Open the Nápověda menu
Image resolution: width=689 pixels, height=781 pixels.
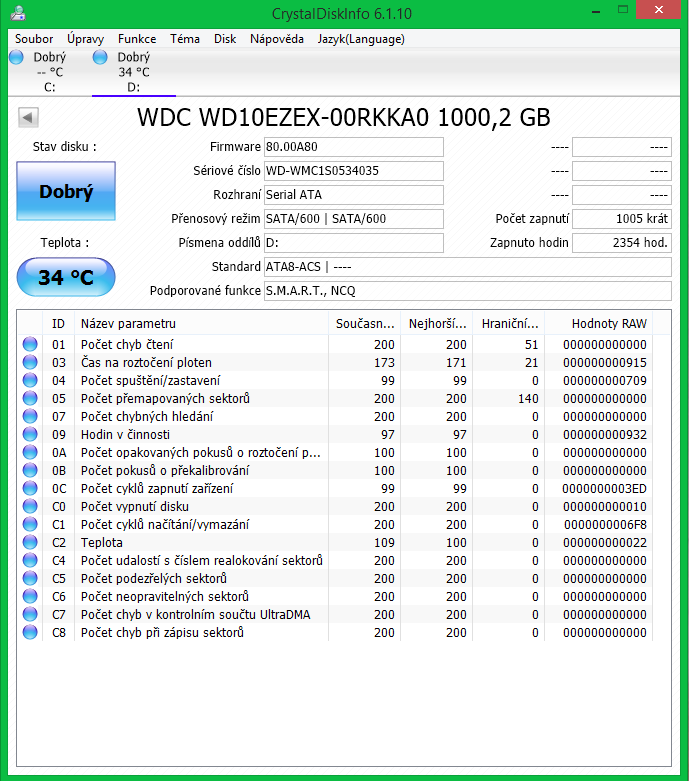tap(277, 39)
